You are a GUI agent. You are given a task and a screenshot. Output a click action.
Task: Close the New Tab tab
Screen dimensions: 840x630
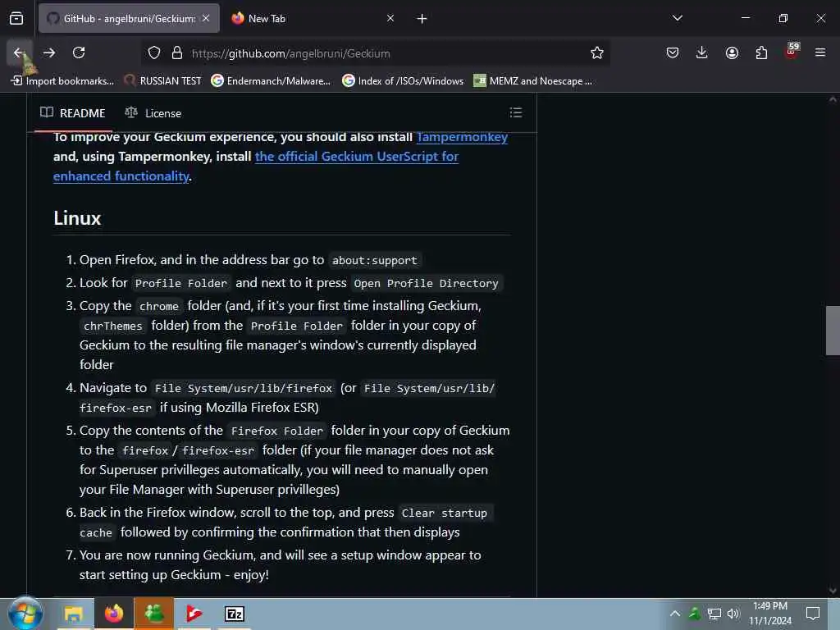(390, 18)
